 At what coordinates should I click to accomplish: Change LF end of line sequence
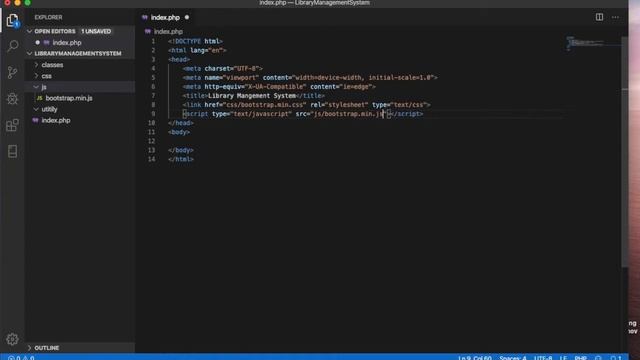pos(563,358)
